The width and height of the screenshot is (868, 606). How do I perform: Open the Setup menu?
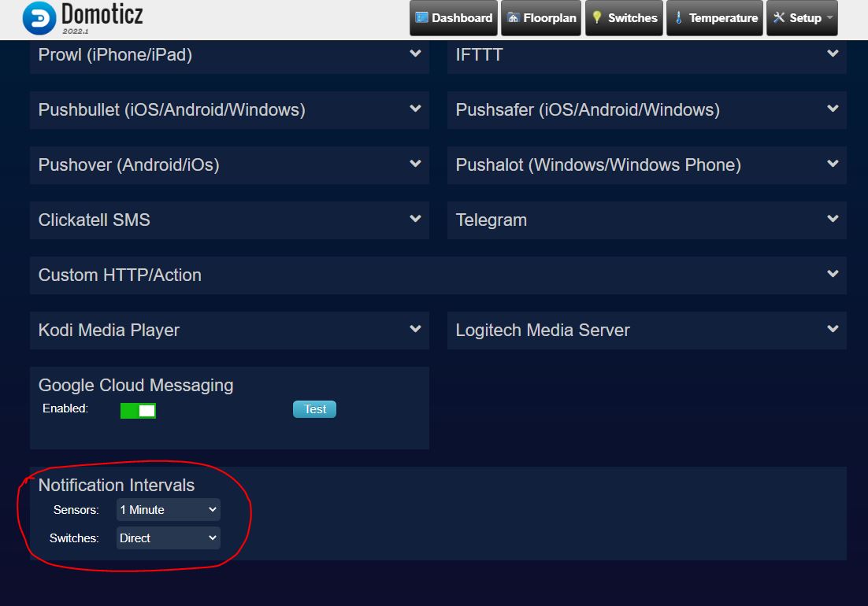802,17
